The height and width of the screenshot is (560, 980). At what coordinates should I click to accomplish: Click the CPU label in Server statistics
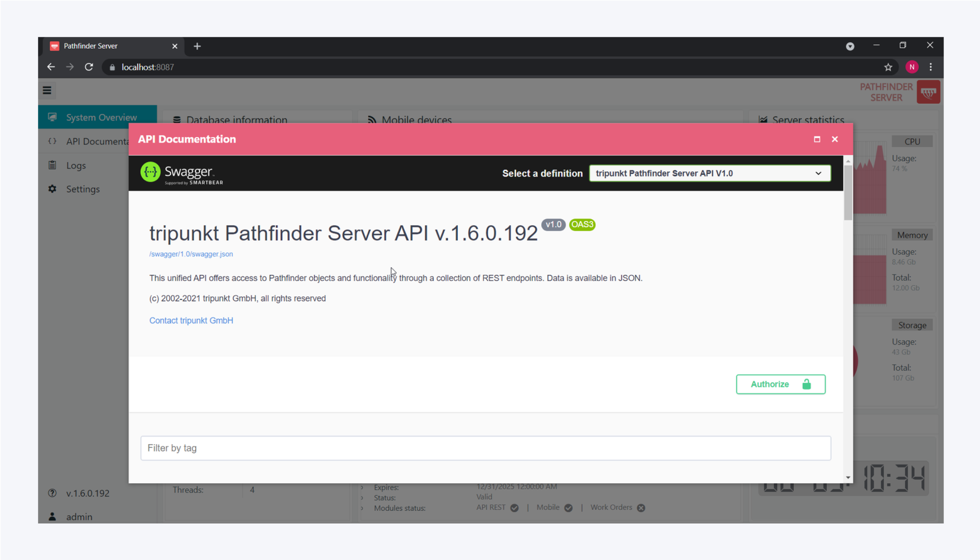912,142
